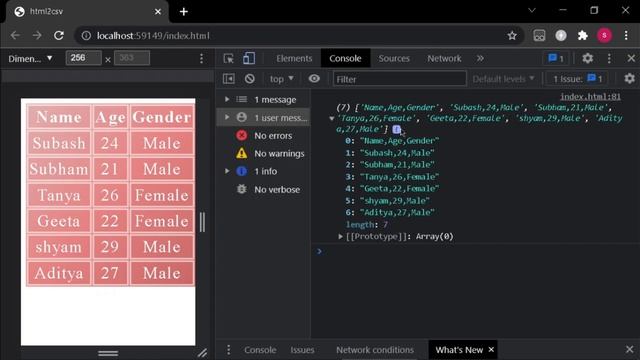Reload the page with the refresh icon
This screenshot has width=640, height=360.
(x=59, y=36)
